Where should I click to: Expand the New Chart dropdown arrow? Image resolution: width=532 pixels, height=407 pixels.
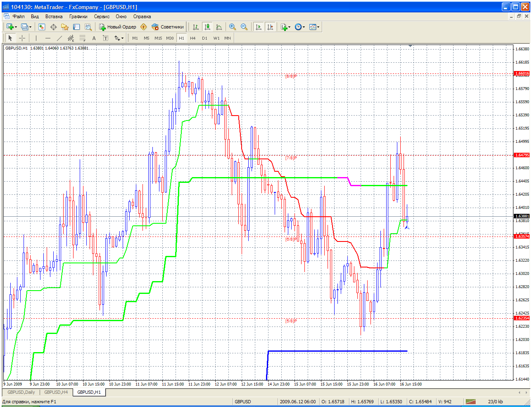pyautogui.click(x=16, y=27)
